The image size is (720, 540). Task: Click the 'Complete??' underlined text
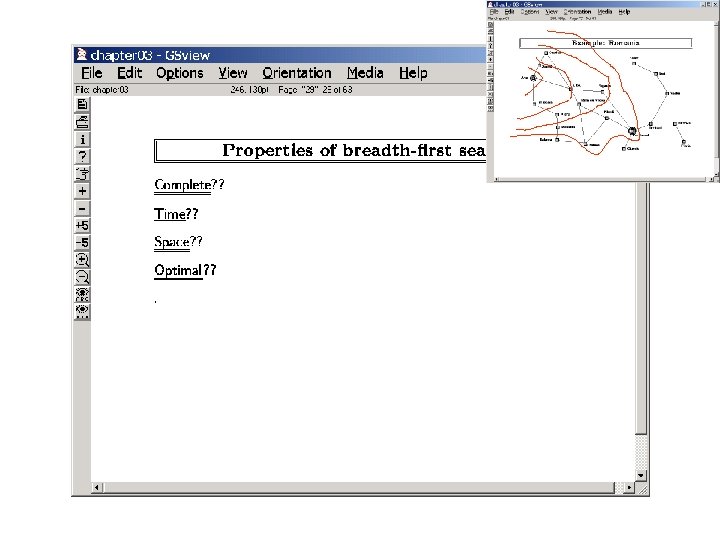(189, 185)
